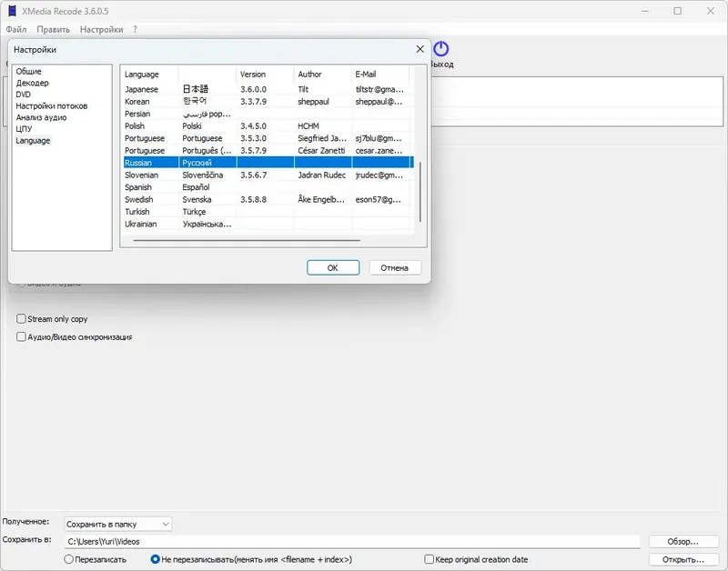Viewport: 728px width, 571px height.
Task: Click the Открыть... button
Action: click(x=683, y=559)
